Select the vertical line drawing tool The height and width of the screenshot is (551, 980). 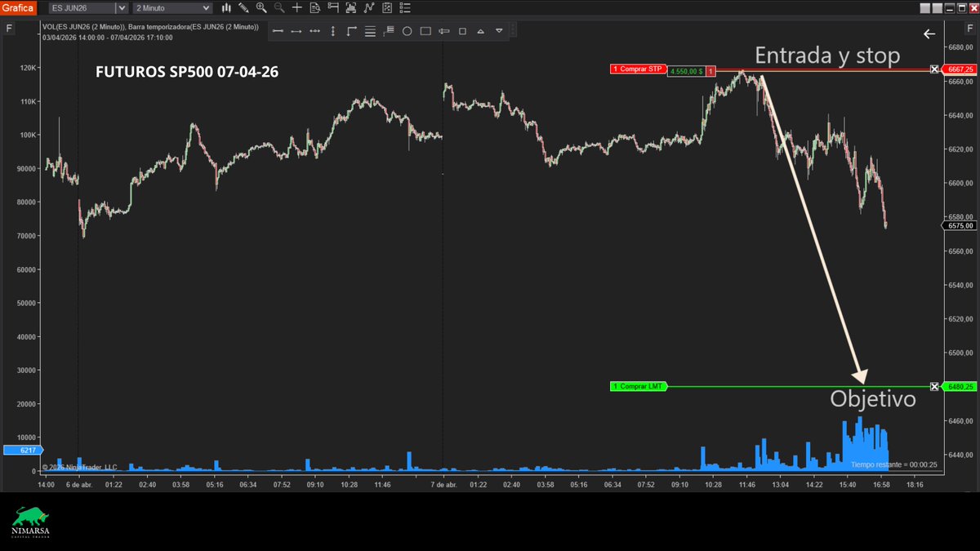[333, 31]
